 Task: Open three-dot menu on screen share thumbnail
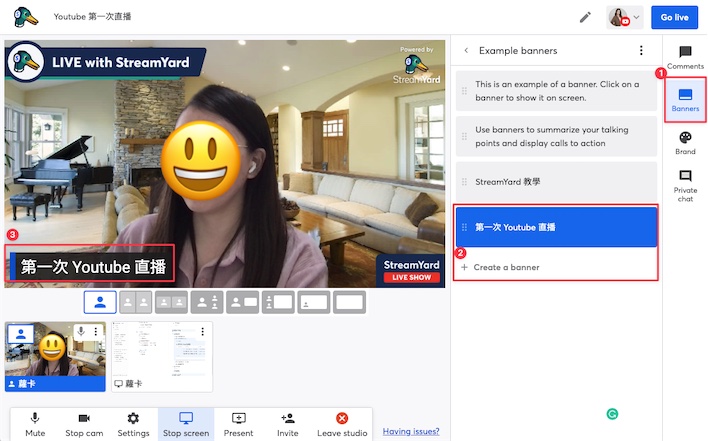[203, 331]
